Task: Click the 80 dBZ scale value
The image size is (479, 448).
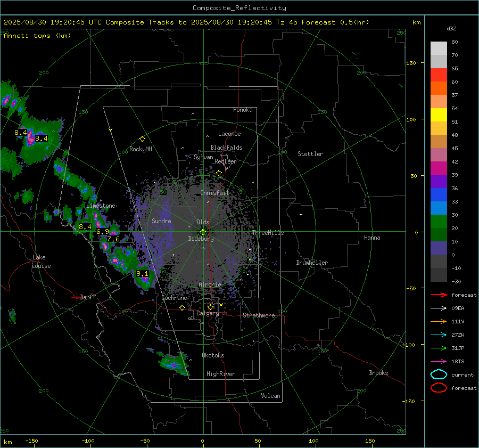Action: tap(455, 42)
